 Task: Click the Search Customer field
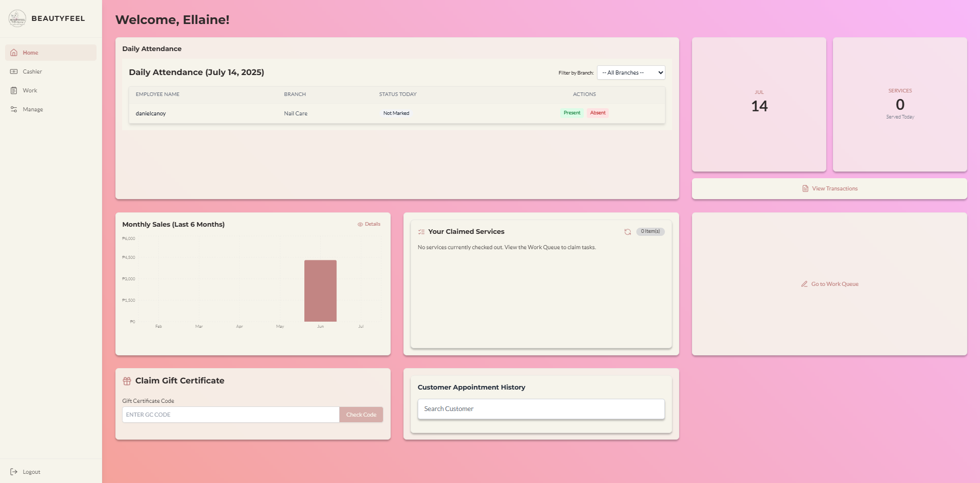pos(541,409)
